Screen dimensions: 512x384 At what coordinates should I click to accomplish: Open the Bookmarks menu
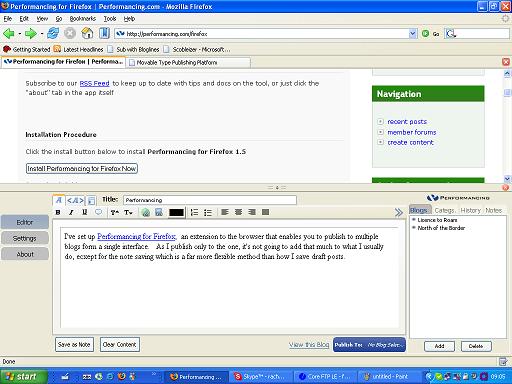(x=83, y=19)
